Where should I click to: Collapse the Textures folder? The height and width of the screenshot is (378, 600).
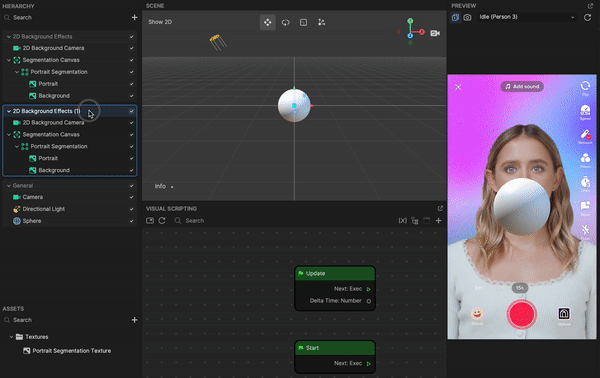[x=11, y=337]
